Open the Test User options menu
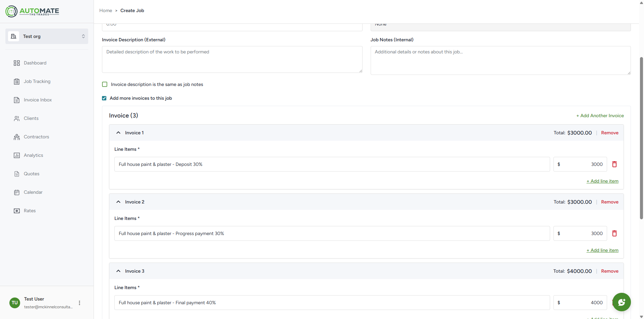The width and height of the screenshot is (644, 319). 79,303
